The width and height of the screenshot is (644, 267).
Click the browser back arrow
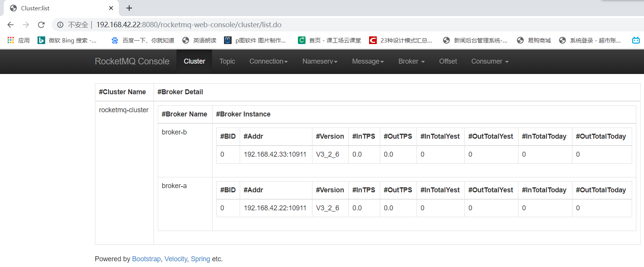[10, 25]
